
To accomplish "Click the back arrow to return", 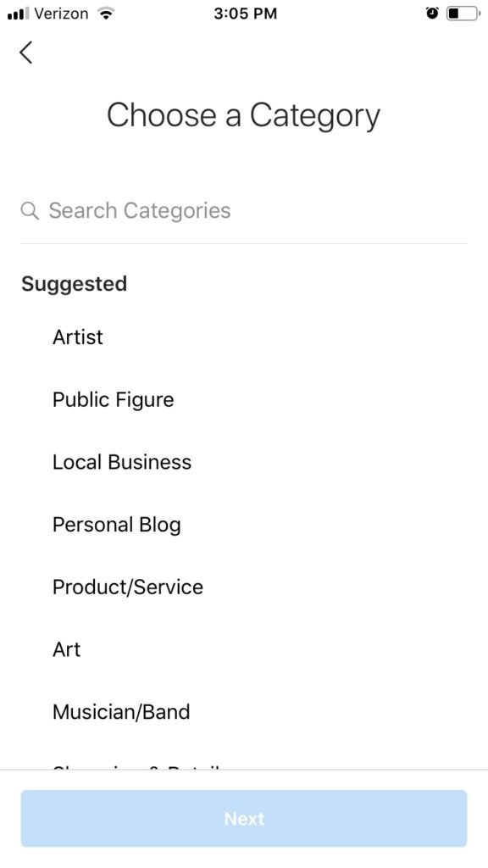I will tap(25, 53).
